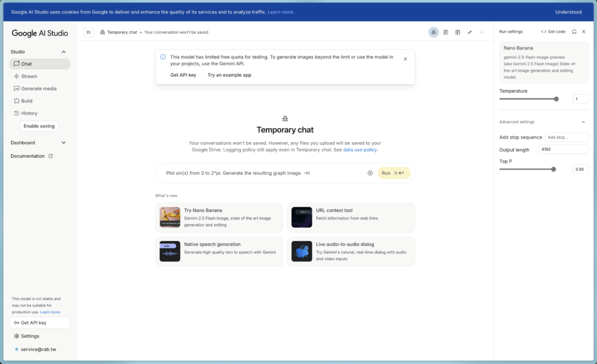The height and width of the screenshot is (364, 597).
Task: Click the Output length field showing 8192
Action: pos(564,150)
